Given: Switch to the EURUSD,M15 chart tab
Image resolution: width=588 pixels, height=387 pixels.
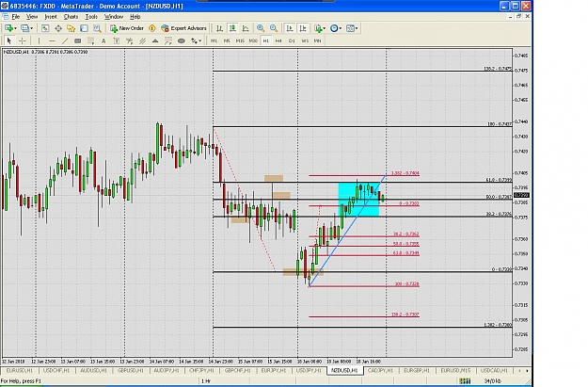Looking at the screenshot, I should (x=455, y=370).
